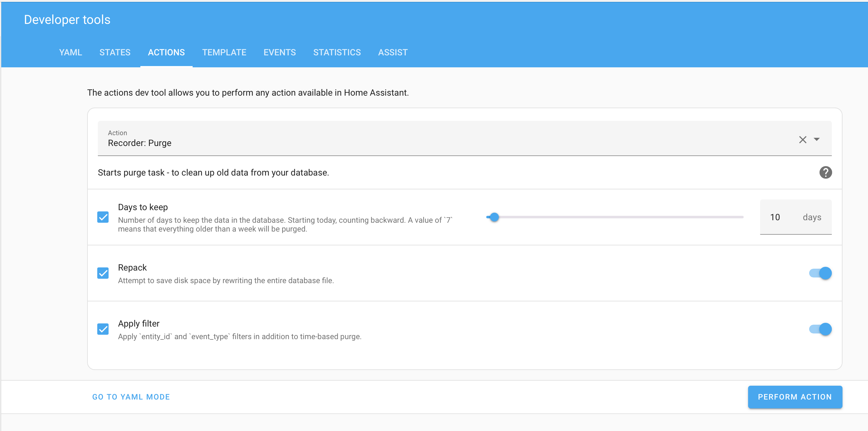Click the 'days' unit suffix

tap(812, 217)
